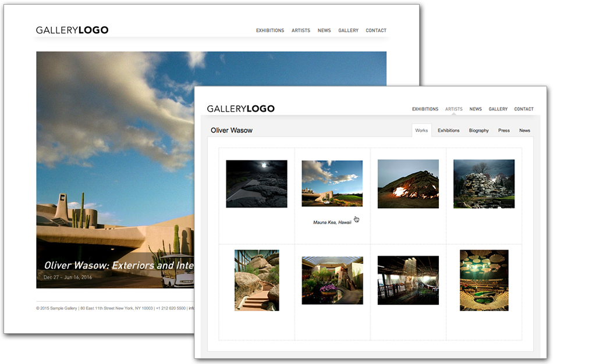Click the Oliver Wasow artist name heading
The width and height of the screenshot is (596, 364).
tap(231, 130)
